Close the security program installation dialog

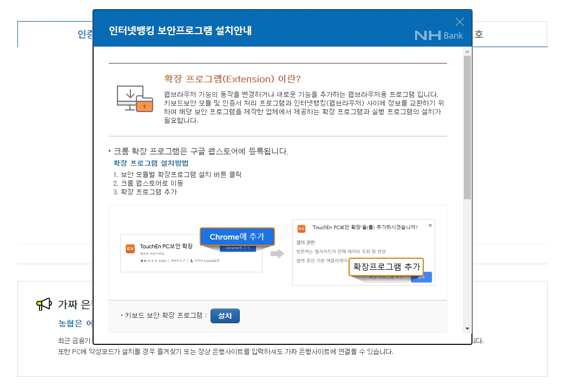pos(460,22)
